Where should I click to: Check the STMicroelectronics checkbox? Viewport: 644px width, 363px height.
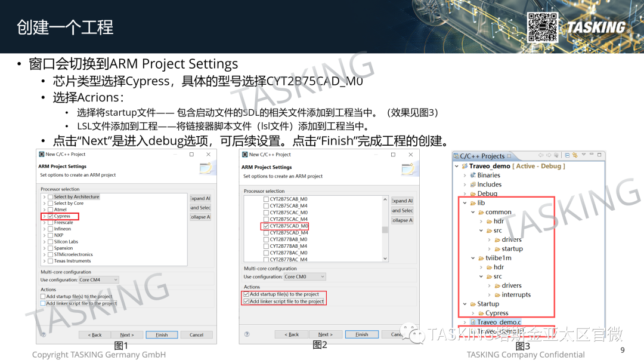(51, 254)
